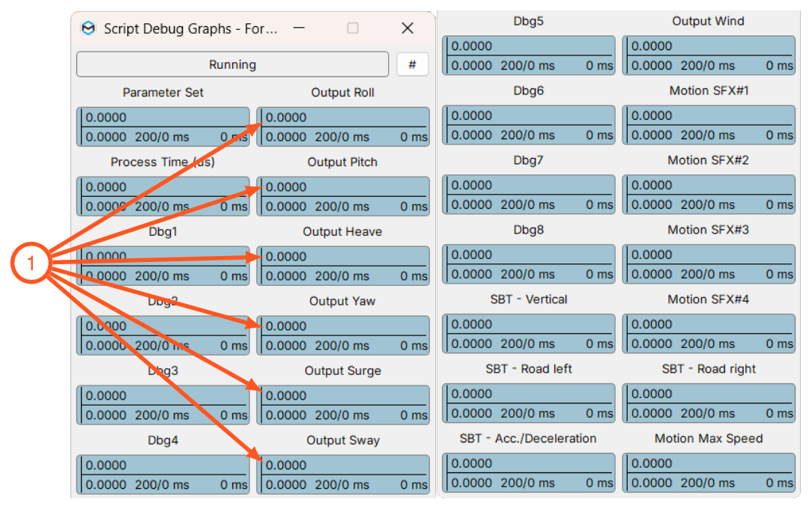Minimize the Script Debug Graphs window
Screen dimensions: 812x509
300,28
